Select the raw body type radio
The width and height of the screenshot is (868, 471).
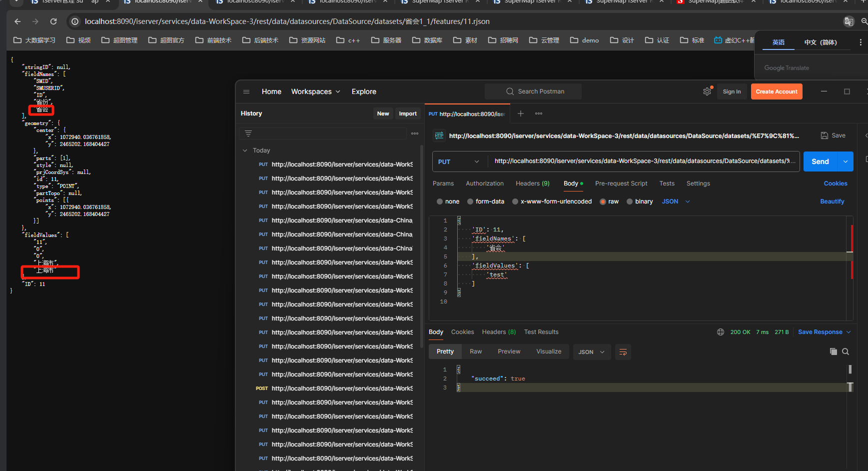click(603, 201)
